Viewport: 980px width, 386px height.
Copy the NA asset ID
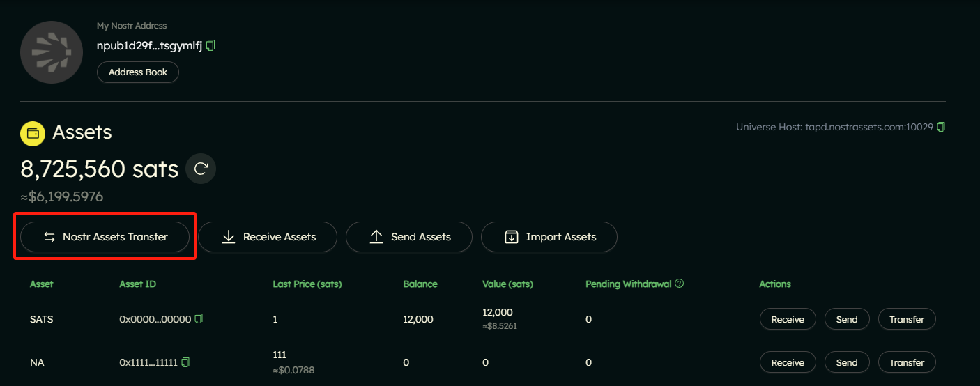coord(185,362)
